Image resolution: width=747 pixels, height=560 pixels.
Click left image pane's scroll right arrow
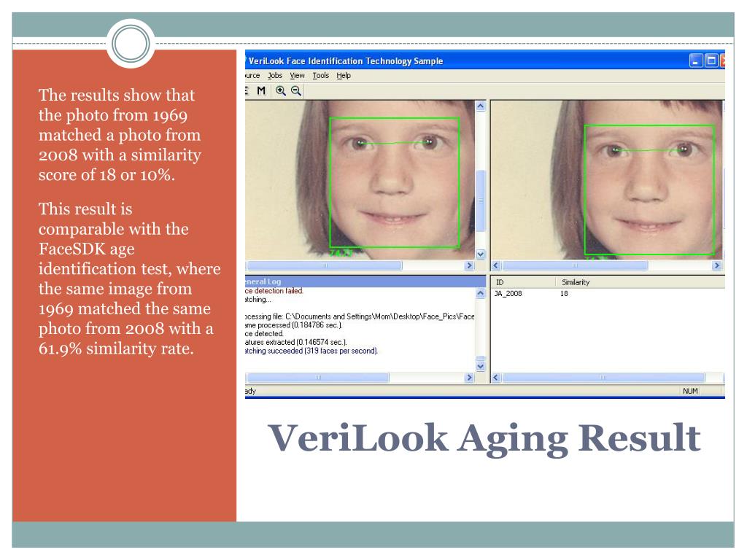469,265
